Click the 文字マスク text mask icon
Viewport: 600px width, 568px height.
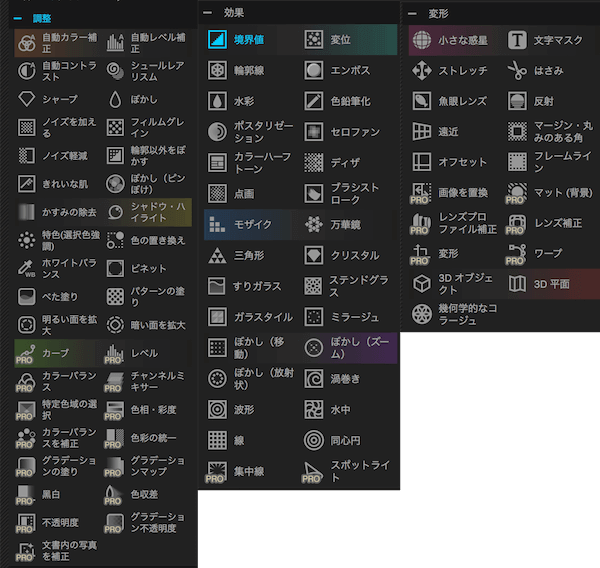pyautogui.click(x=517, y=40)
